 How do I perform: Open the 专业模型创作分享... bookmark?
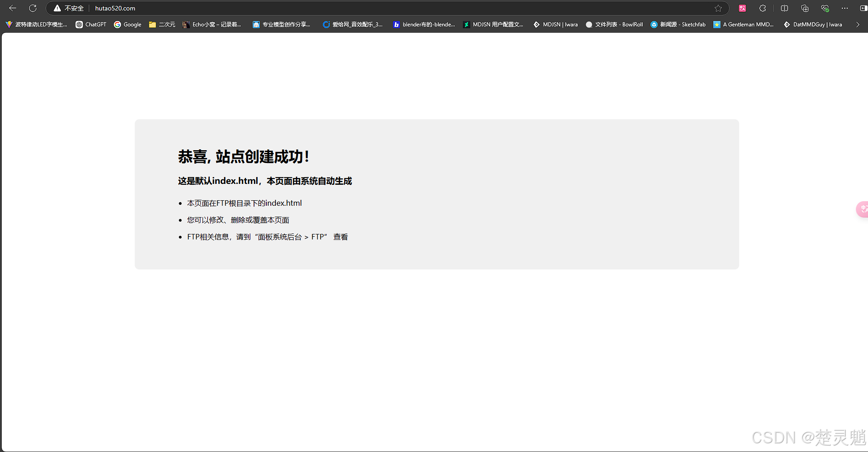pos(282,25)
